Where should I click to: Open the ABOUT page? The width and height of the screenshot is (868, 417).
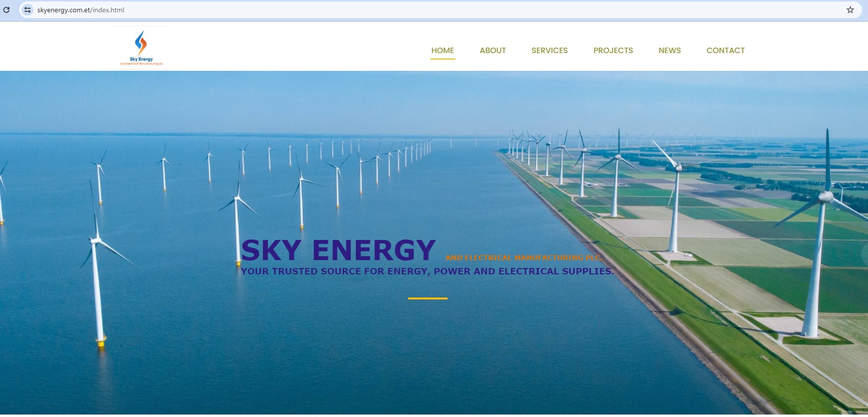493,50
